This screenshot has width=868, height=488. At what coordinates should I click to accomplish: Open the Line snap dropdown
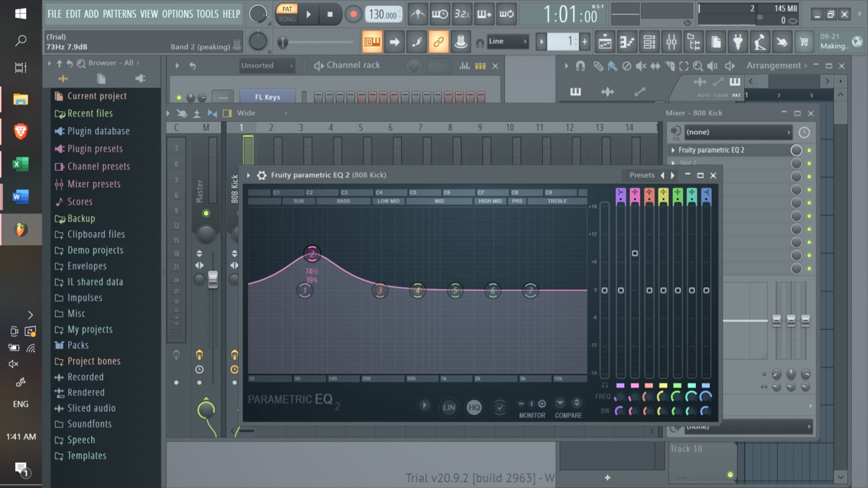508,41
